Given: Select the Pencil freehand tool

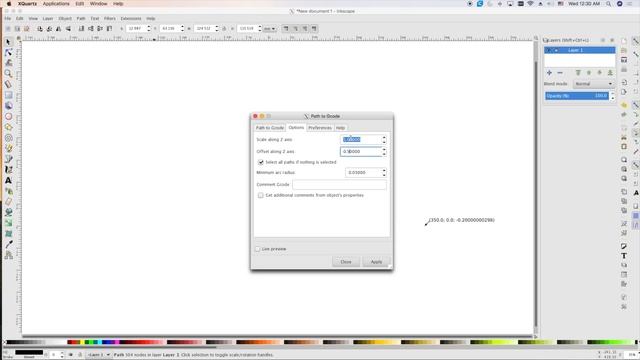Looking at the screenshot, I should [x=8, y=148].
